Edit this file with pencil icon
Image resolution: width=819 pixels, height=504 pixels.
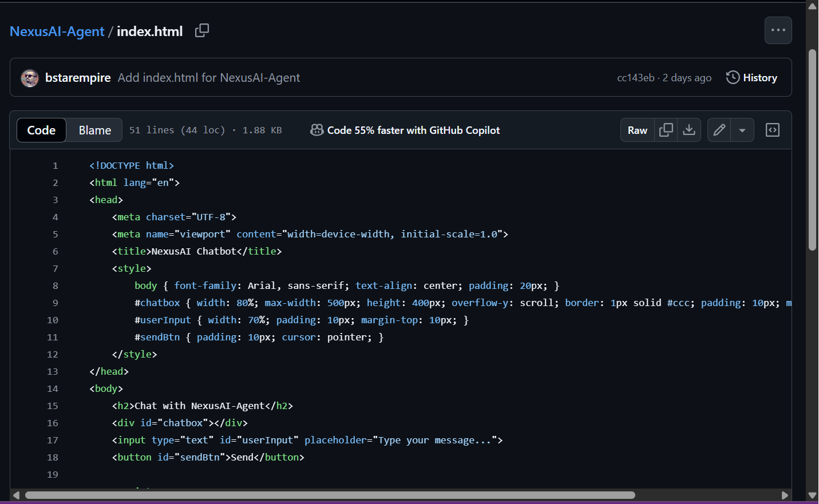719,130
